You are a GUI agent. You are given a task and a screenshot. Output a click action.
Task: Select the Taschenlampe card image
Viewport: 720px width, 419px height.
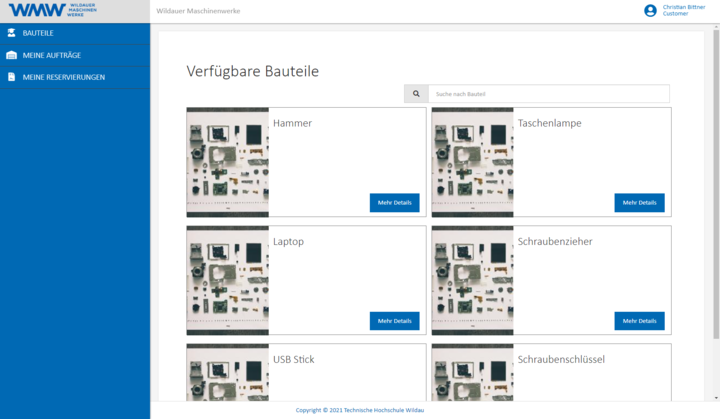(472, 162)
